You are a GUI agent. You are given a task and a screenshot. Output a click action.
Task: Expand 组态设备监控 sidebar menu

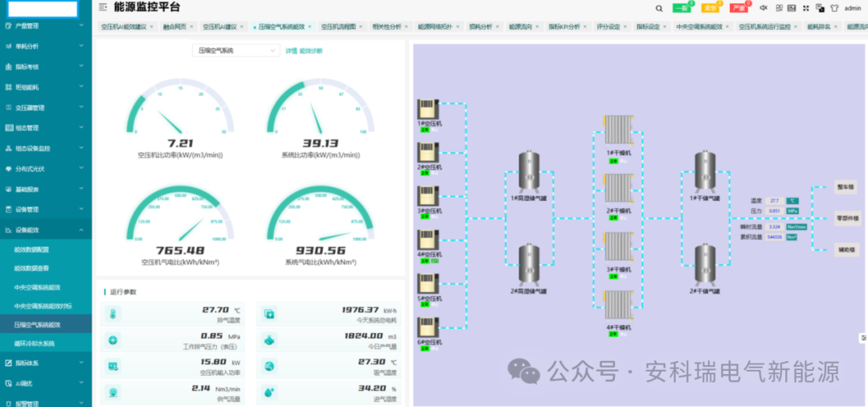pyautogui.click(x=46, y=149)
